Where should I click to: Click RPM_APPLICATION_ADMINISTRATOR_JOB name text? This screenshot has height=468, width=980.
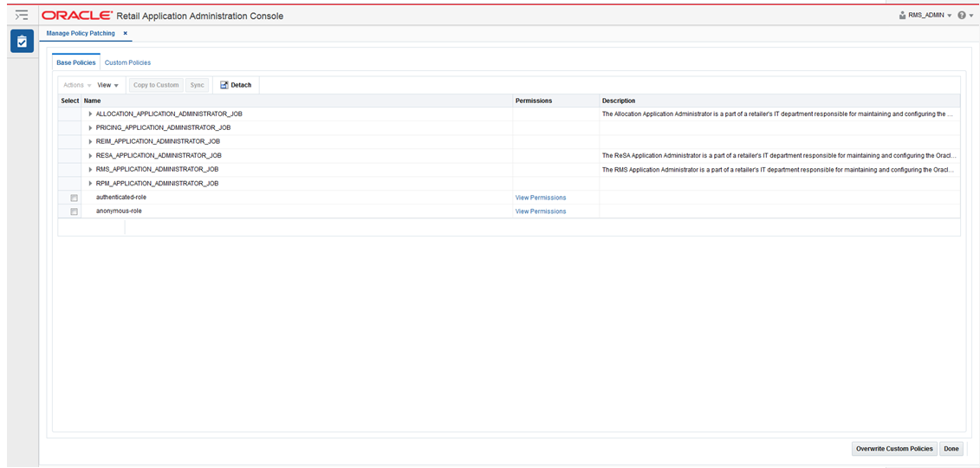[x=157, y=184]
